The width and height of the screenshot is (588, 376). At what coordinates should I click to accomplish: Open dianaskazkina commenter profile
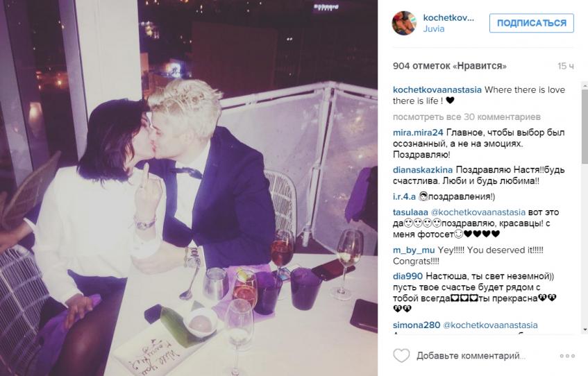tap(423, 170)
